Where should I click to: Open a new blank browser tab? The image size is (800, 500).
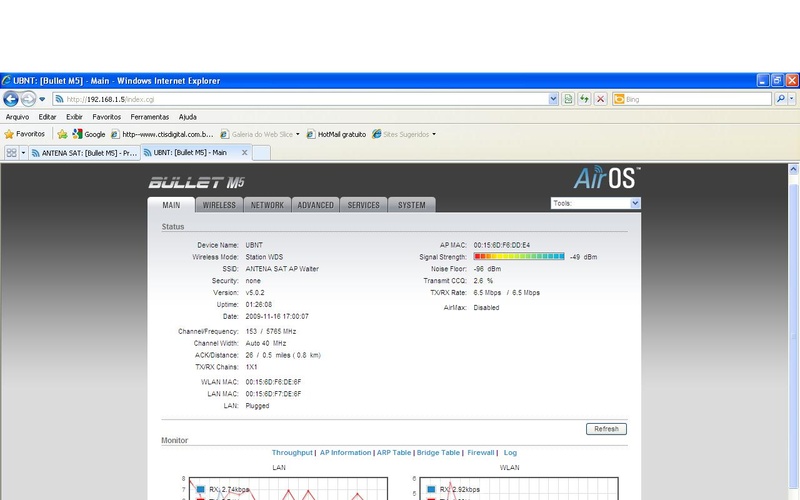click(x=261, y=153)
